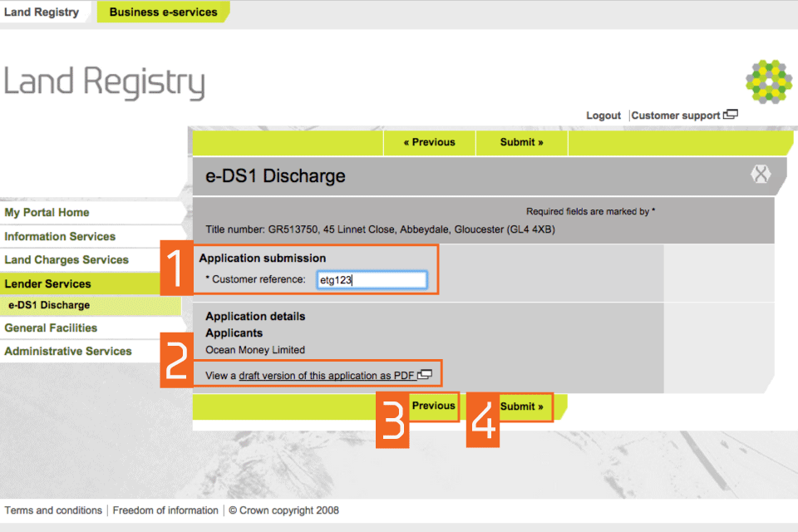Close the e-DS1 Discharge panel

[x=761, y=174]
